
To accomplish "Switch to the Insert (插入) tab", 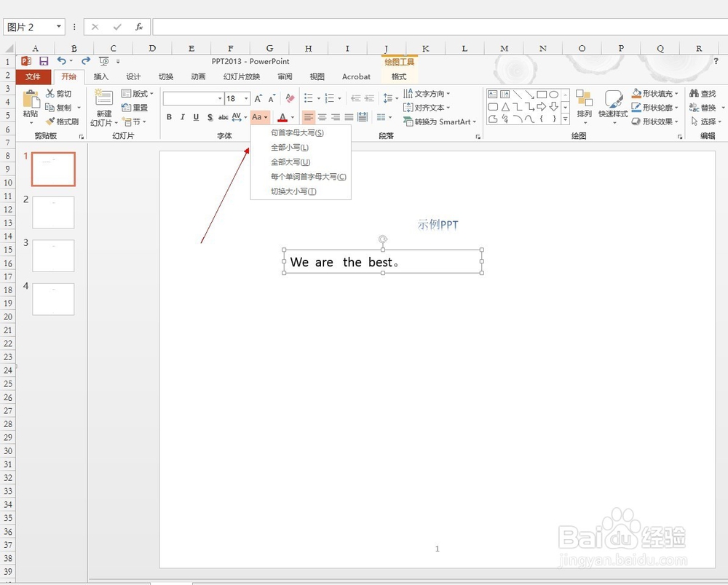I will pyautogui.click(x=100, y=76).
